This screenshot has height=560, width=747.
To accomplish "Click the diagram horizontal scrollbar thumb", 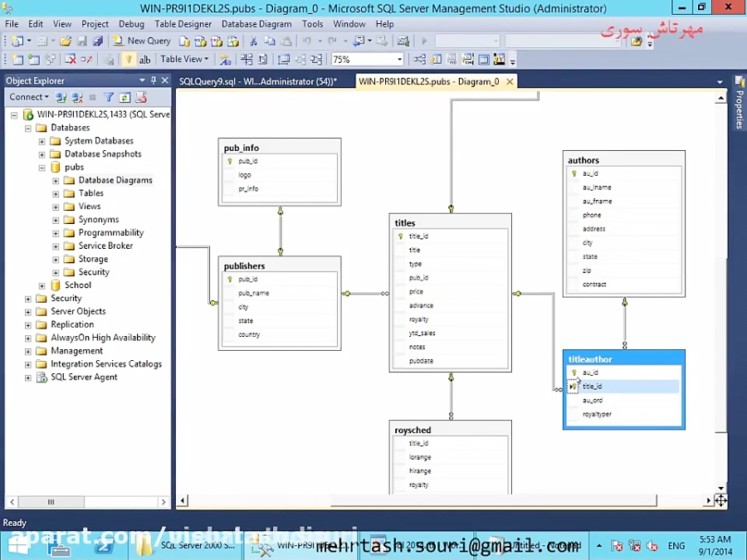I will click(x=494, y=500).
